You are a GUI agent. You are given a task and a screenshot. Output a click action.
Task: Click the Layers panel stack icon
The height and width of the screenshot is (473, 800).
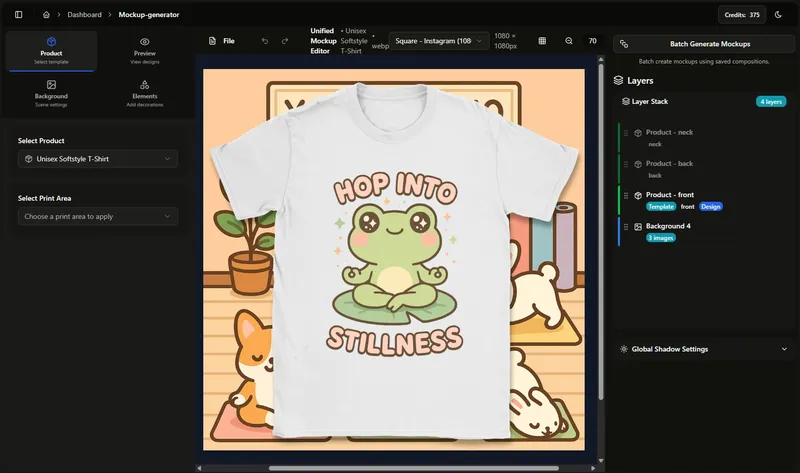click(x=618, y=80)
